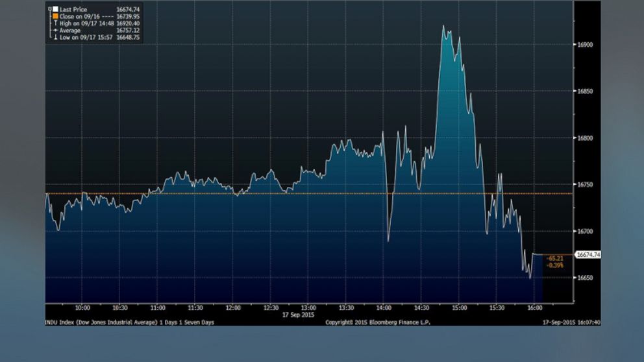Click the 15:00 time axis label
Viewport: 644px width, 362px height.
point(459,308)
